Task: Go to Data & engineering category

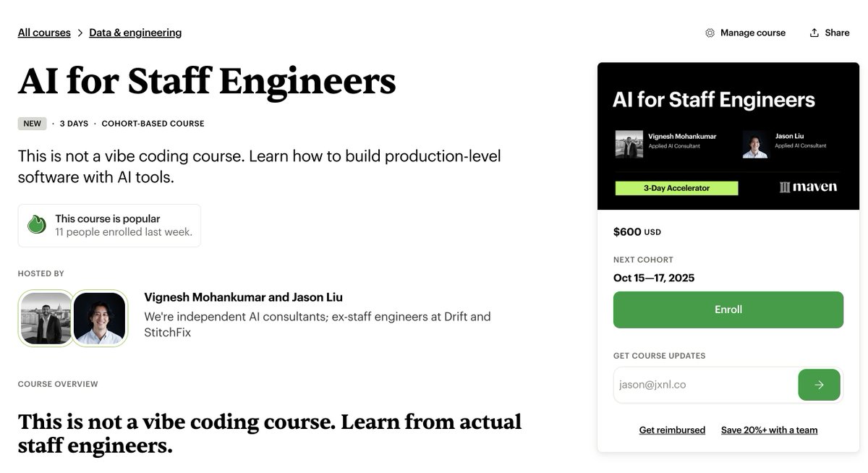Action: point(135,33)
